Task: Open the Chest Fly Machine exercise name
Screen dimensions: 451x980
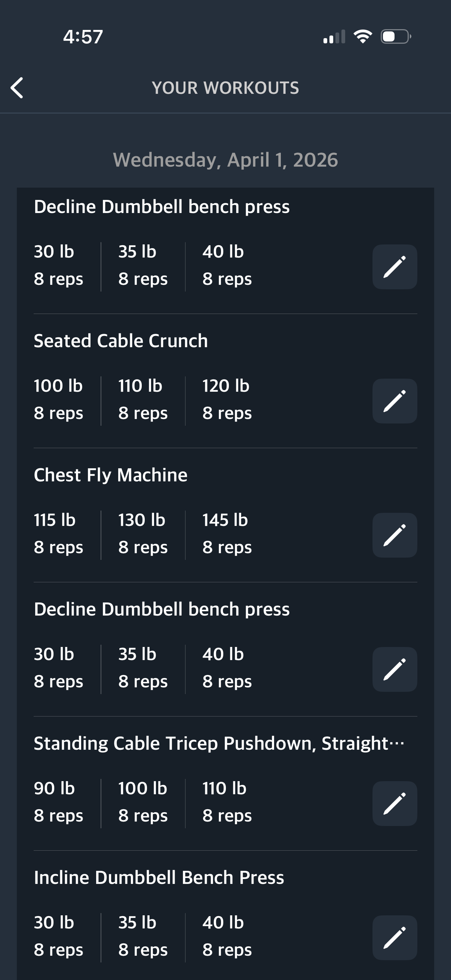Action: [110, 475]
